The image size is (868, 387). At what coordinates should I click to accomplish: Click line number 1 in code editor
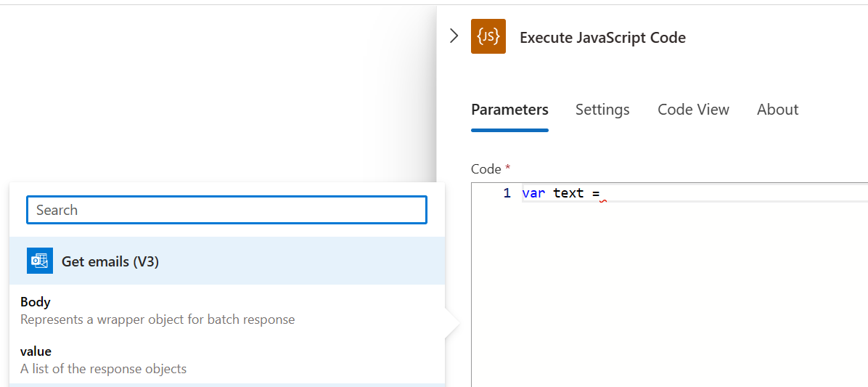507,193
